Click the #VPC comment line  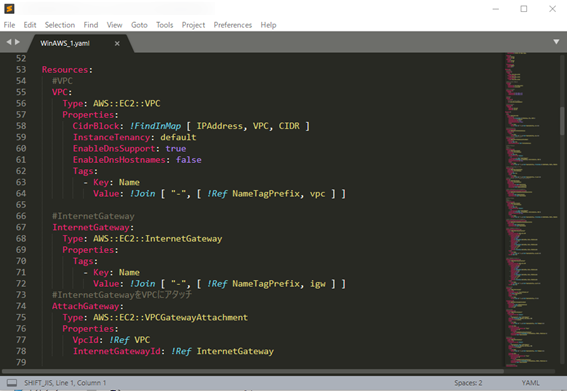tap(62, 81)
